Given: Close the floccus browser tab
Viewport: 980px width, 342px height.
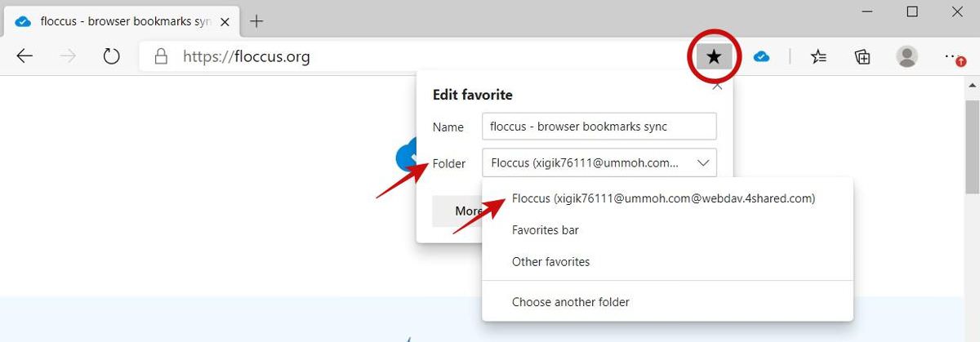Looking at the screenshot, I should [225, 22].
